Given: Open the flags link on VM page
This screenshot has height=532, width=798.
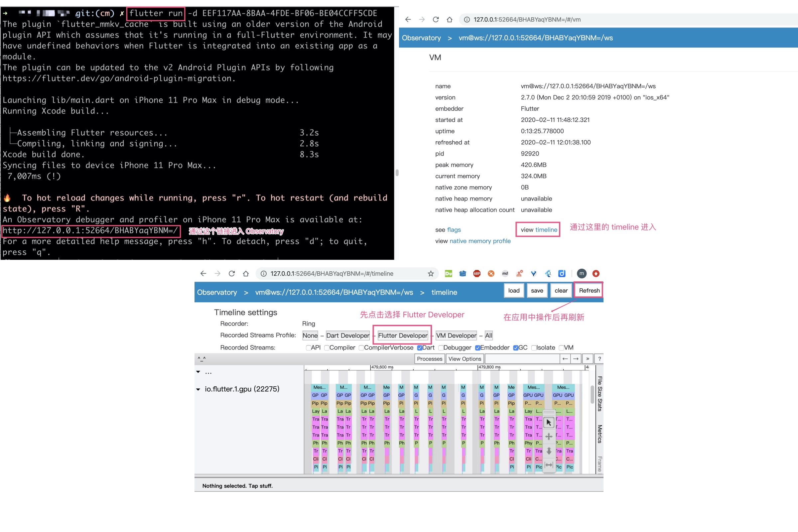Looking at the screenshot, I should 454,230.
